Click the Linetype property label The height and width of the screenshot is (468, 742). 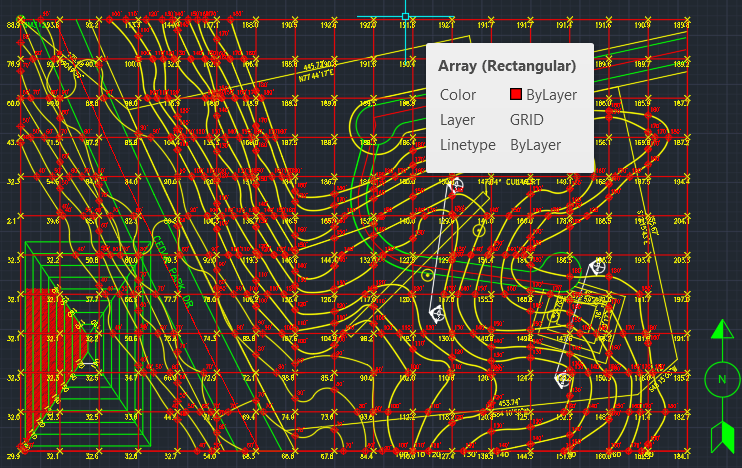pyautogui.click(x=468, y=145)
